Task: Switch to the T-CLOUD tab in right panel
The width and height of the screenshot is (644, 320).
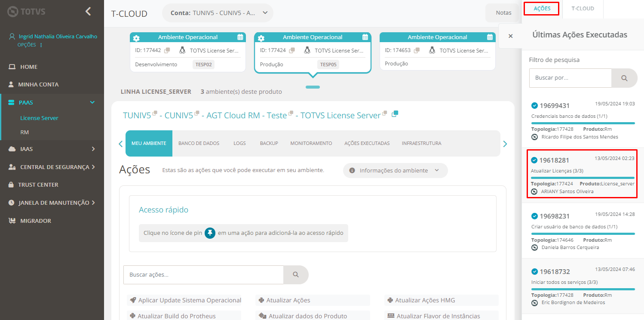Action: (x=583, y=9)
